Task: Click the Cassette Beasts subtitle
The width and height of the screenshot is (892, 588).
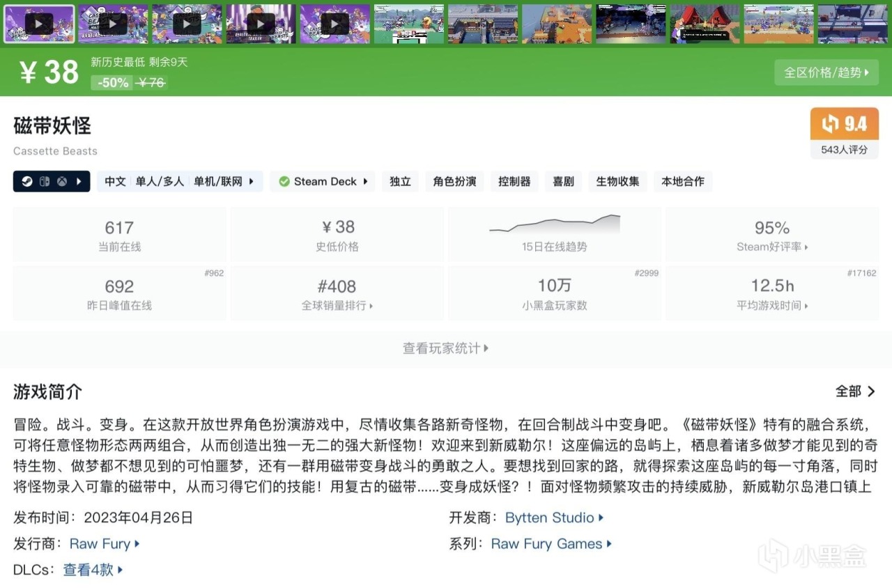Action: (55, 151)
